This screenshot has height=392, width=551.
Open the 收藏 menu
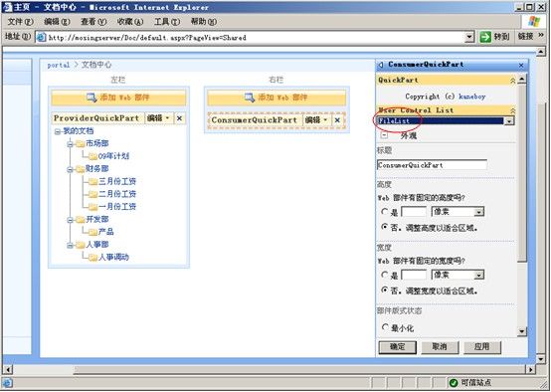point(130,22)
